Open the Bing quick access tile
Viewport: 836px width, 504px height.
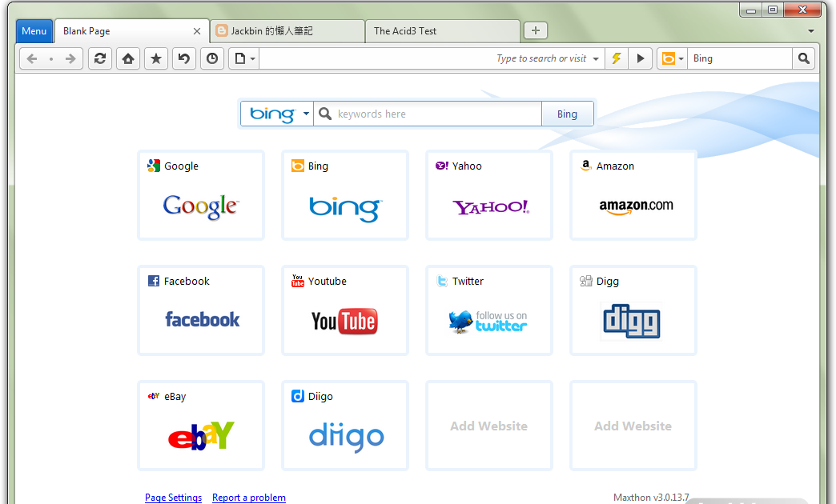coord(345,195)
